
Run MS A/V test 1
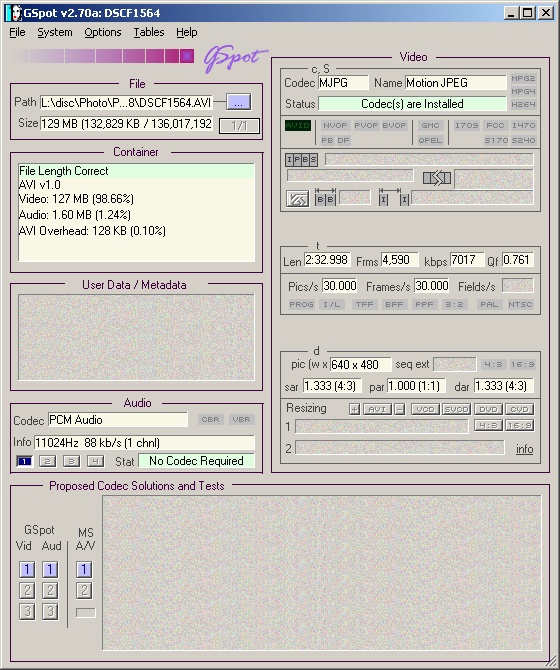tap(84, 570)
